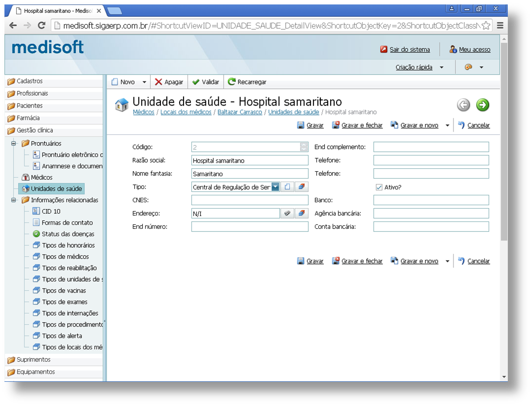Click new-item icon next to Tipo field
532x406 pixels.
click(287, 187)
